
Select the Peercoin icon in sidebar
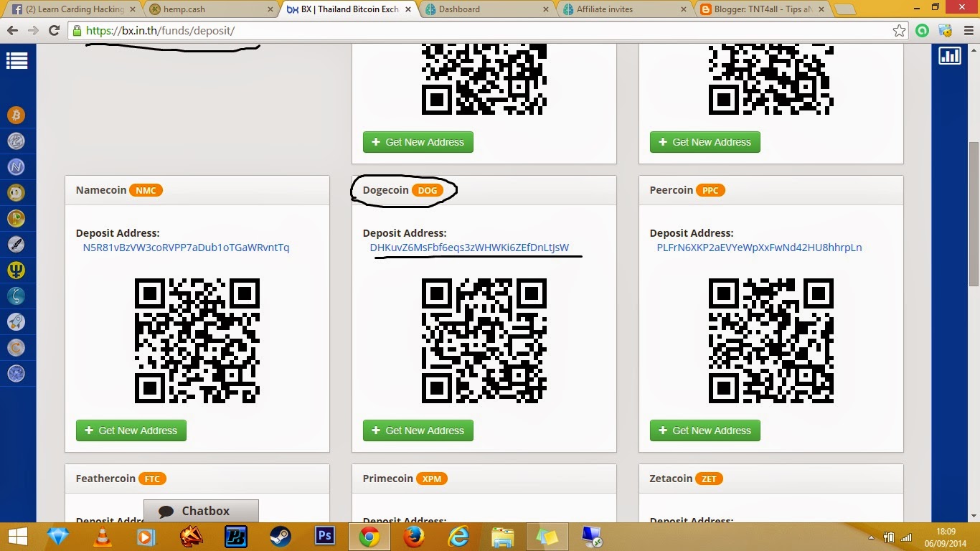[16, 218]
